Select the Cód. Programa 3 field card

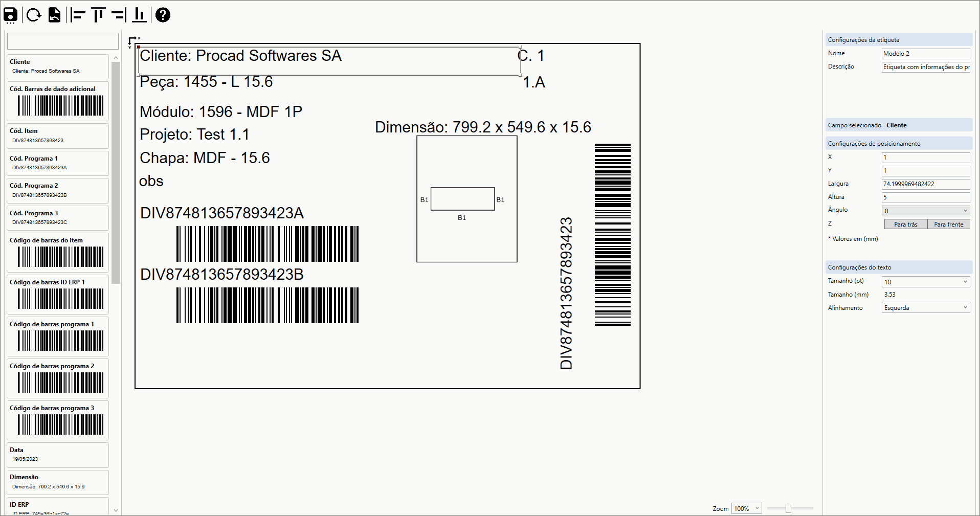point(58,218)
